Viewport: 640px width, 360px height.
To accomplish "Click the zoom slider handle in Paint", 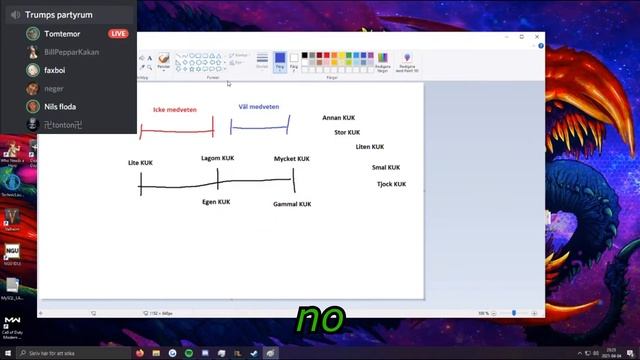I will tap(514, 313).
